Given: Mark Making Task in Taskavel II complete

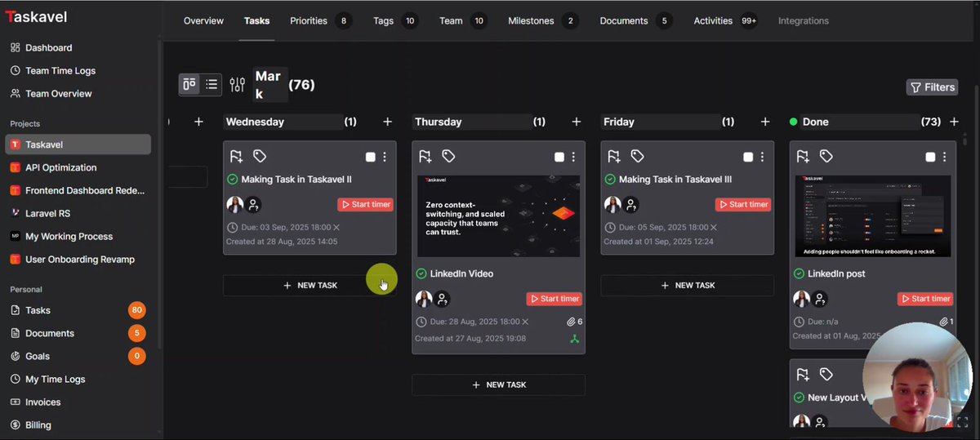Looking at the screenshot, I should click(232, 180).
